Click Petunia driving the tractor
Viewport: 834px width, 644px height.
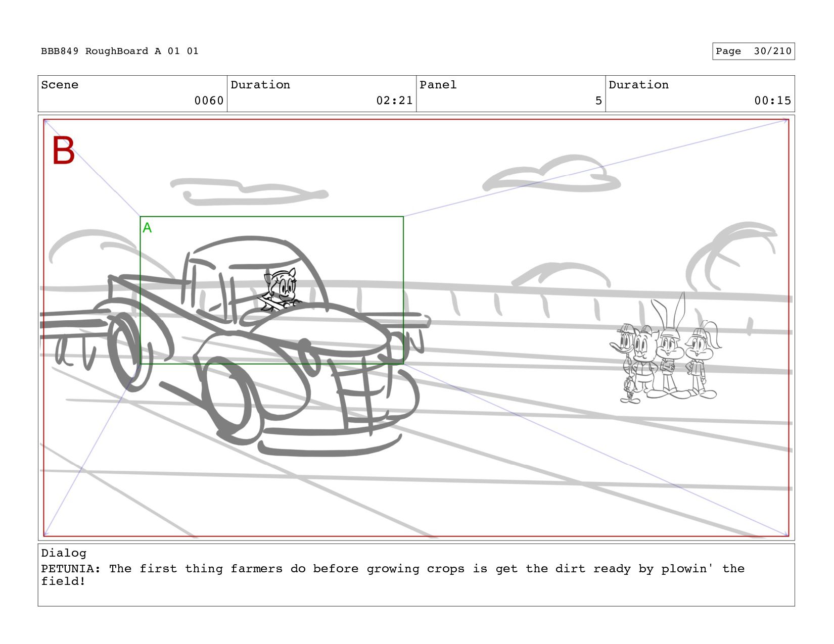click(x=281, y=290)
